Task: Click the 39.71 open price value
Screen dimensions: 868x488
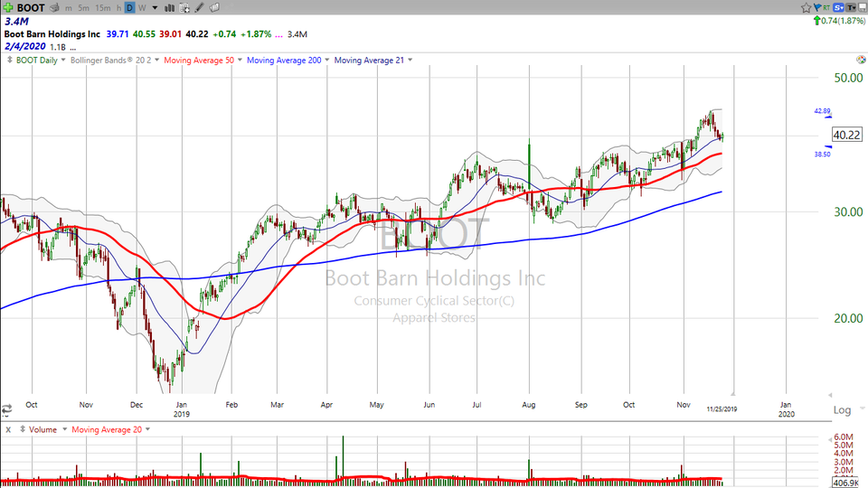Action: click(118, 33)
